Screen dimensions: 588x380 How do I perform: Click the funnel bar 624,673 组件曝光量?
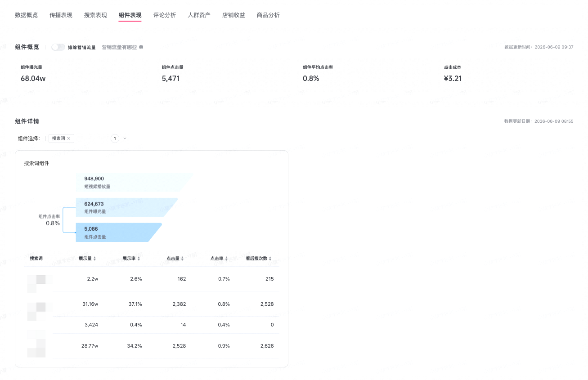tap(127, 207)
